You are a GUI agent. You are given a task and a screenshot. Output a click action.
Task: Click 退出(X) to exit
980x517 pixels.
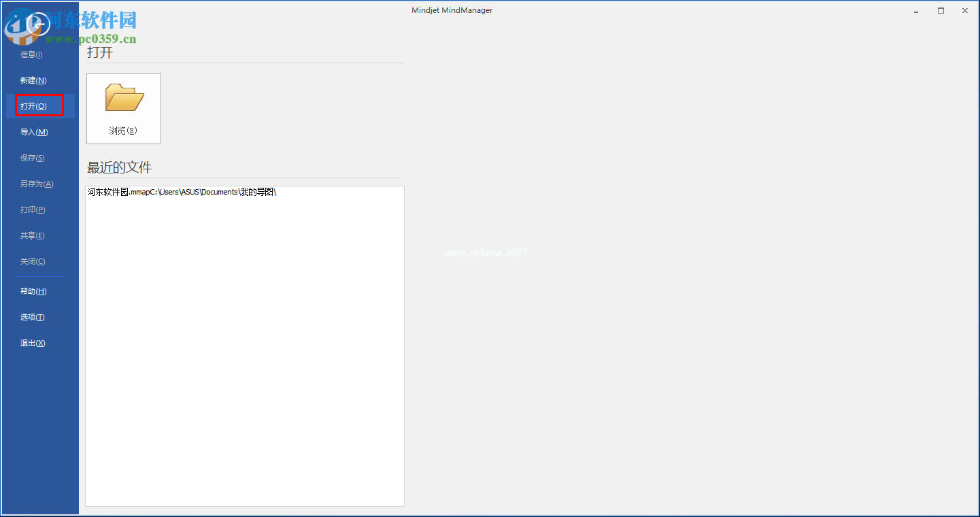click(x=33, y=343)
